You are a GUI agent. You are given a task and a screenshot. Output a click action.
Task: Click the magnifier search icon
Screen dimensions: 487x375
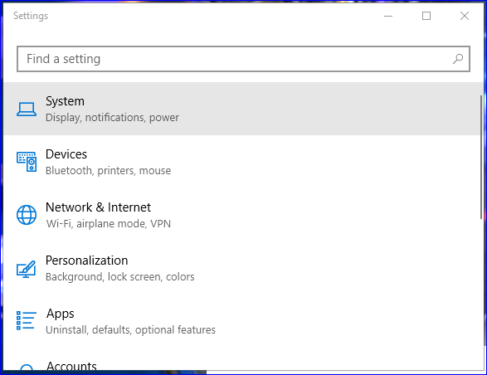point(458,59)
